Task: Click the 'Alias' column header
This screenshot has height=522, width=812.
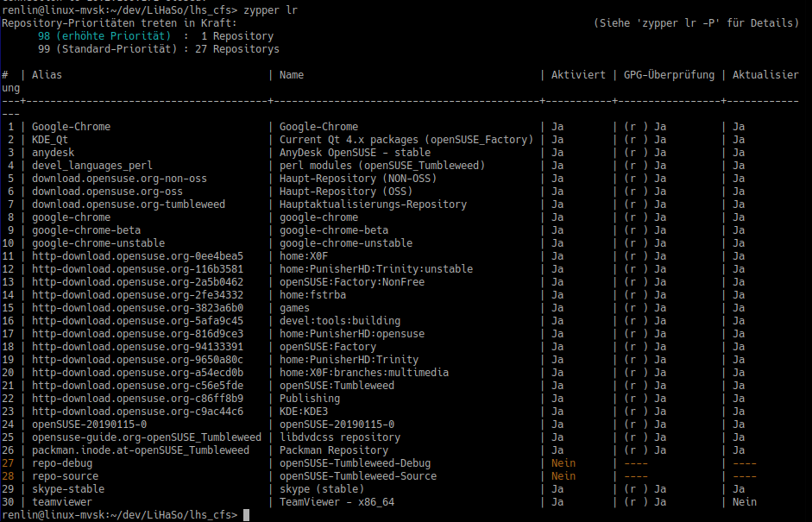Action: pyautogui.click(x=47, y=74)
